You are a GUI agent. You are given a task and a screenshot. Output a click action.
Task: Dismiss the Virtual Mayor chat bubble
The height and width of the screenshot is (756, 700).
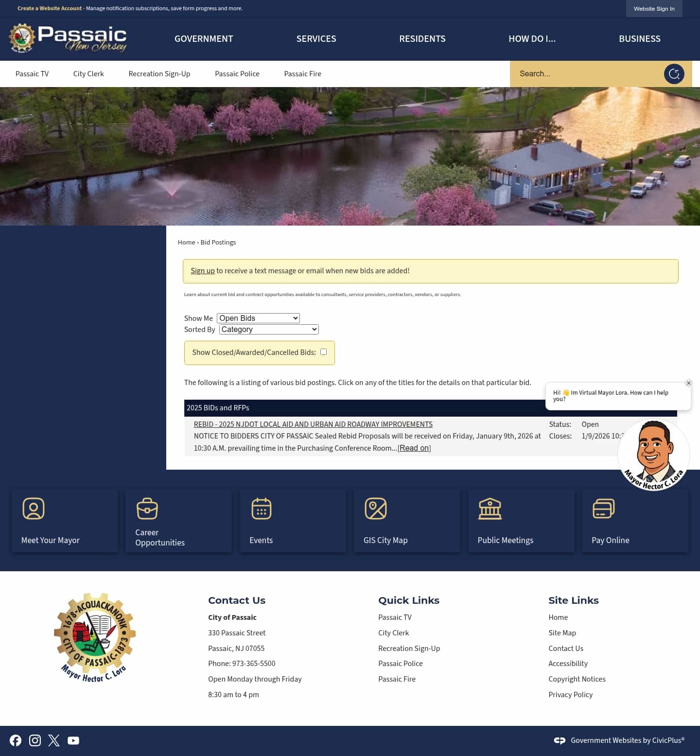(688, 383)
